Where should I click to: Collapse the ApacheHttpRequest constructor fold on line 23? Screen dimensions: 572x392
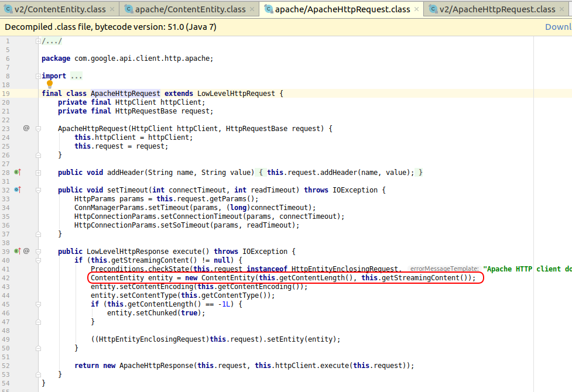(38, 129)
